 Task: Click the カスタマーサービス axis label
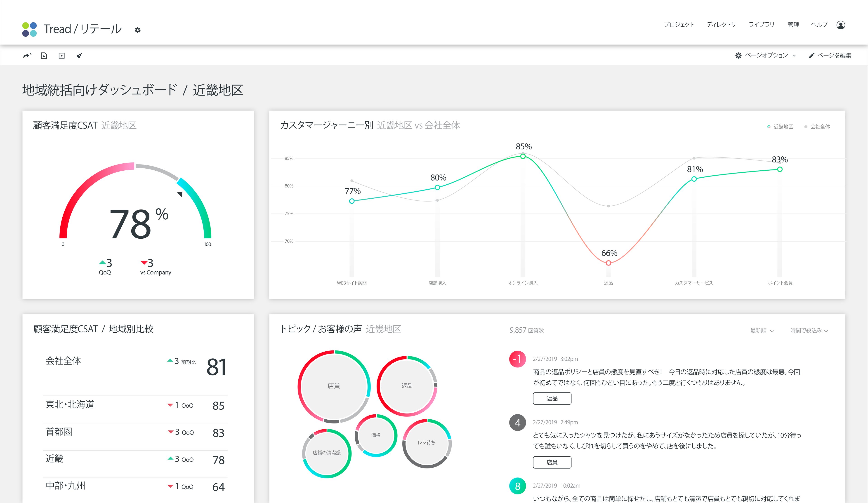[x=694, y=283]
